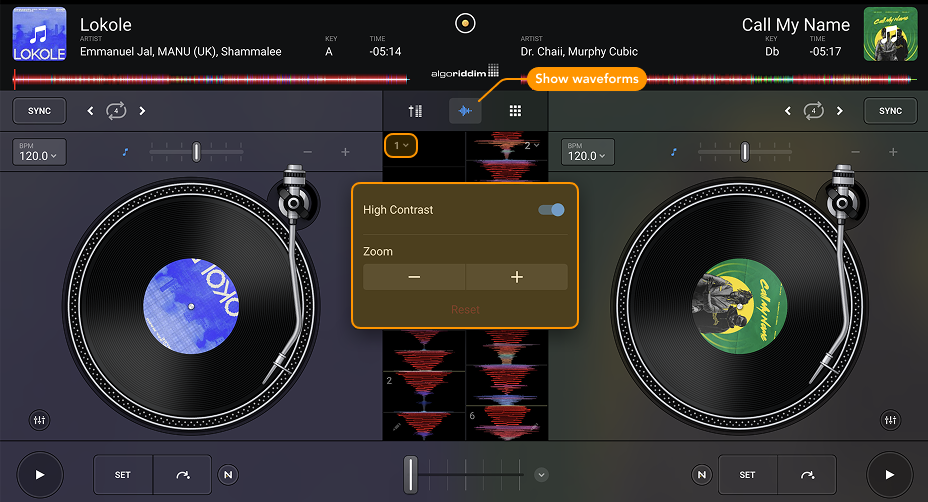Nudge left deck tempo up with plus
The width and height of the screenshot is (928, 502).
click(345, 152)
